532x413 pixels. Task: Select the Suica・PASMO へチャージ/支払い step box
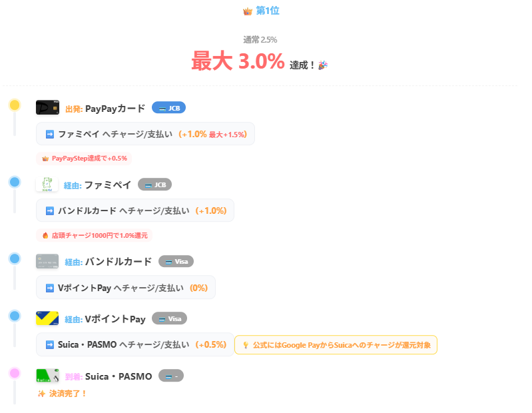(135, 344)
